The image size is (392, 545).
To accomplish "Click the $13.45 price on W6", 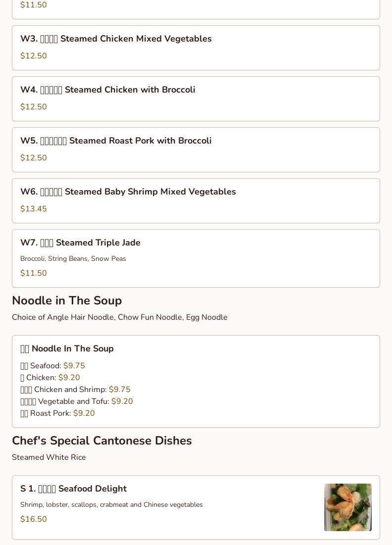I will click(33, 208).
